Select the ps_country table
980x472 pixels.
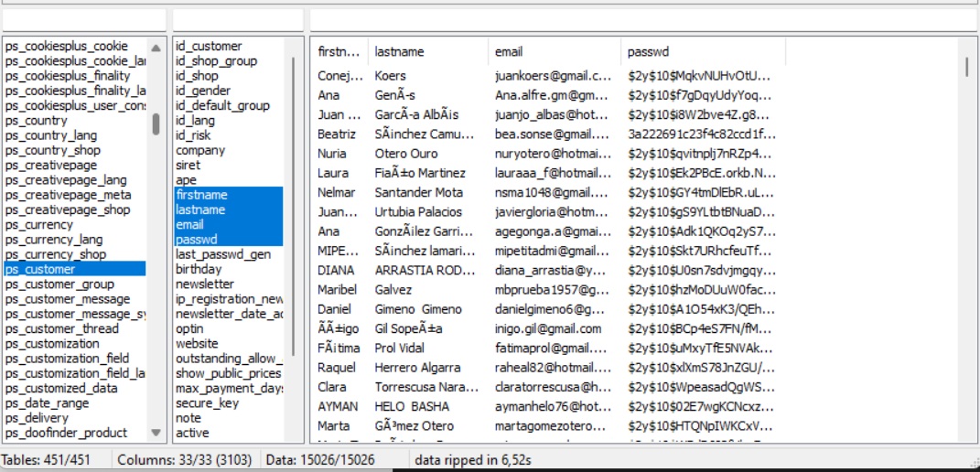coord(74,120)
